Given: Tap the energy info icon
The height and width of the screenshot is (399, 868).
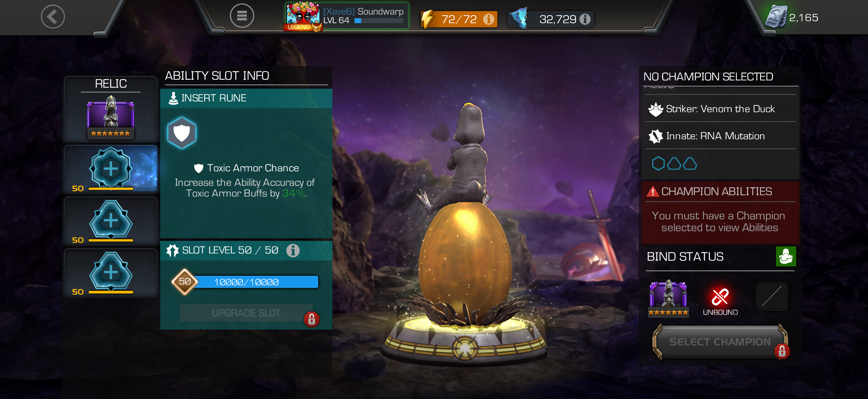Looking at the screenshot, I should click(x=488, y=19).
